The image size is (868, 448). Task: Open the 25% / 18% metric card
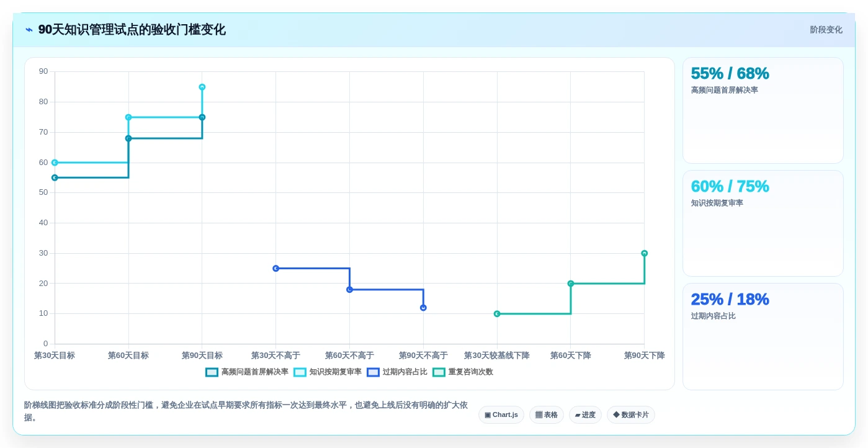[x=763, y=336]
